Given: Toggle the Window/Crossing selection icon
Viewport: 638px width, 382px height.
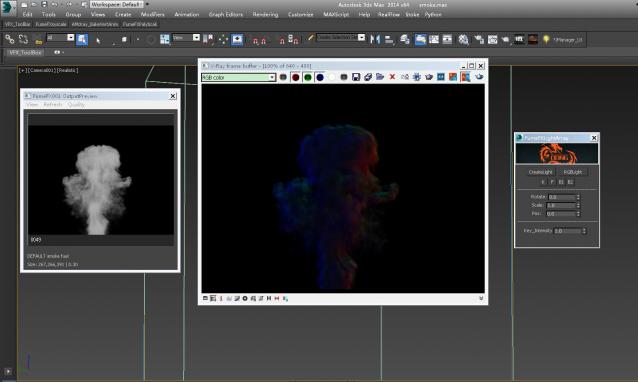Looking at the screenshot, I should [x=124, y=39].
